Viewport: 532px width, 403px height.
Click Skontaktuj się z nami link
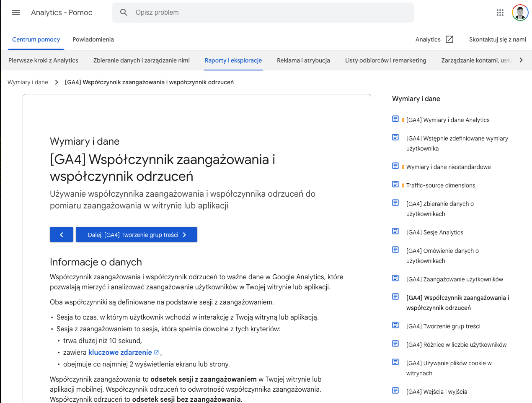[498, 39]
